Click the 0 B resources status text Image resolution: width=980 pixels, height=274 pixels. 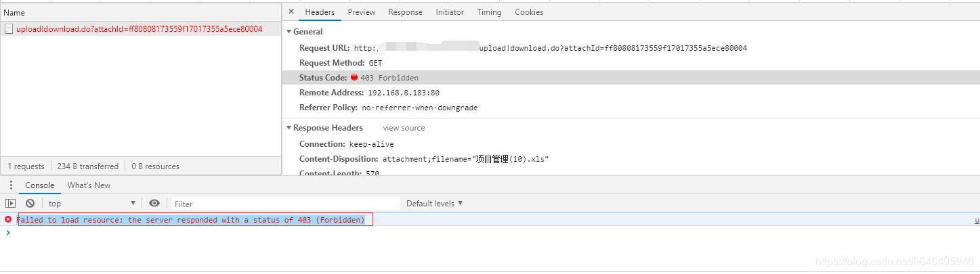point(155,166)
